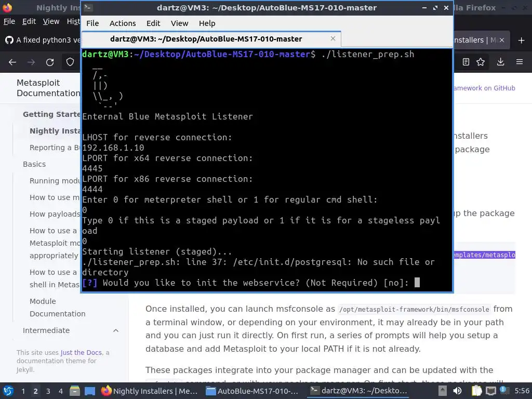532x399 pixels.
Task: Open the terminal View menu
Action: pos(179,23)
